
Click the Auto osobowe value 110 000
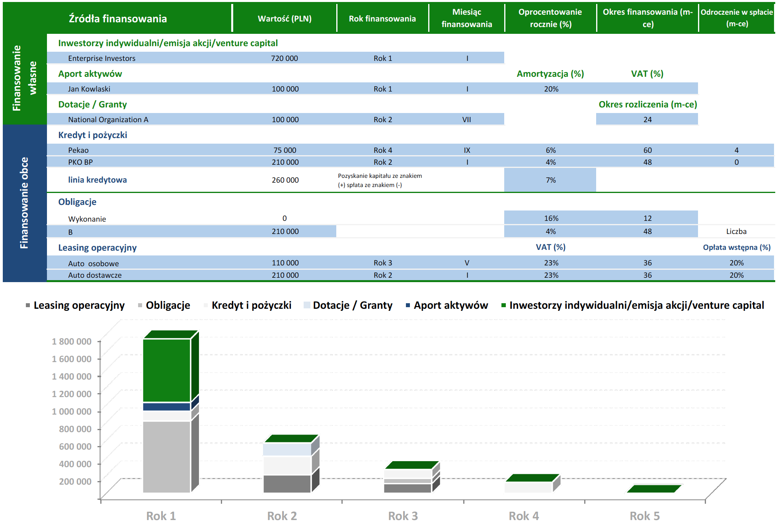[x=285, y=263]
